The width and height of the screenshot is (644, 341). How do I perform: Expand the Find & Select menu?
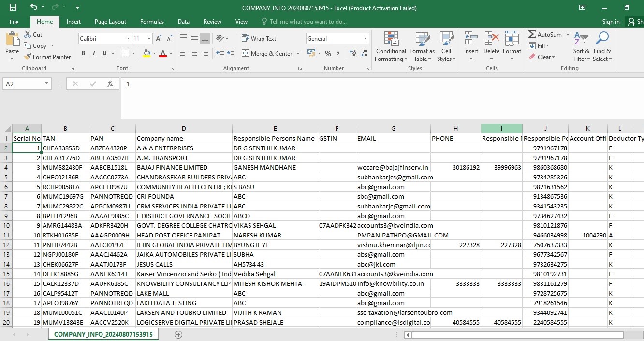(602, 47)
